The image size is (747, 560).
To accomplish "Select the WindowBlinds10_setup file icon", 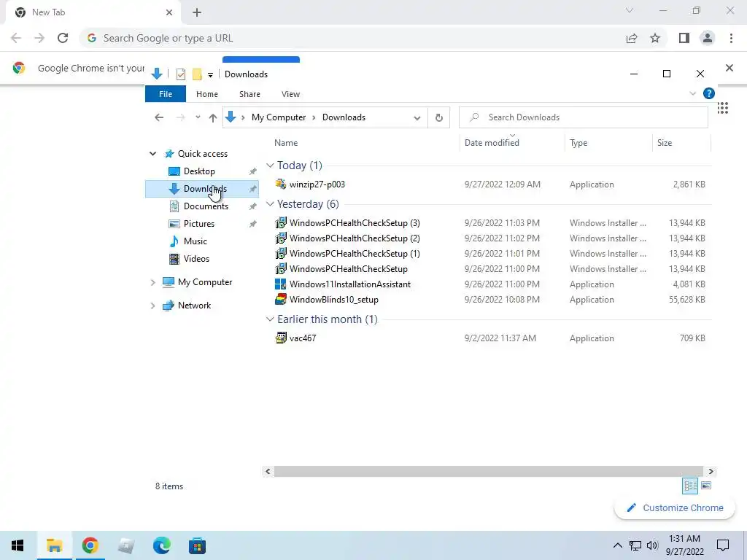I will [281, 300].
